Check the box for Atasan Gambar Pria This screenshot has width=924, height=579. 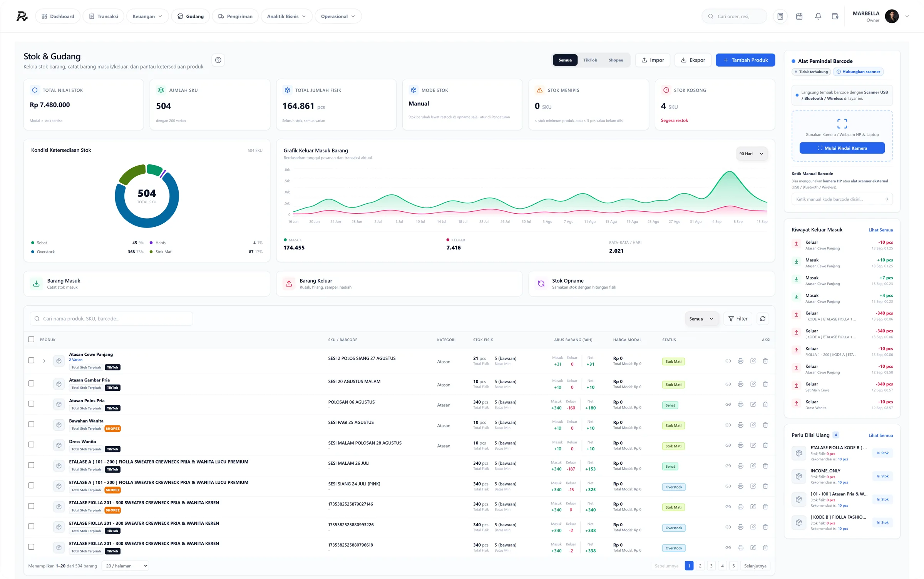[x=31, y=384]
